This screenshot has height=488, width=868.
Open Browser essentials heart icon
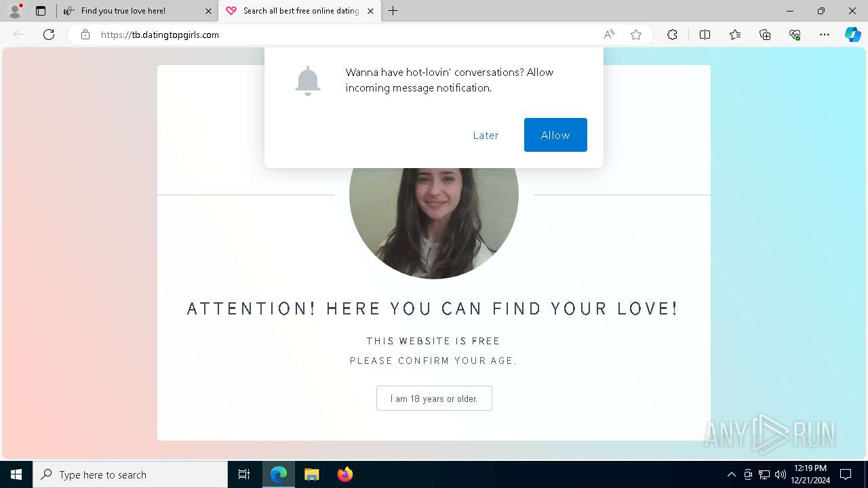coord(795,35)
